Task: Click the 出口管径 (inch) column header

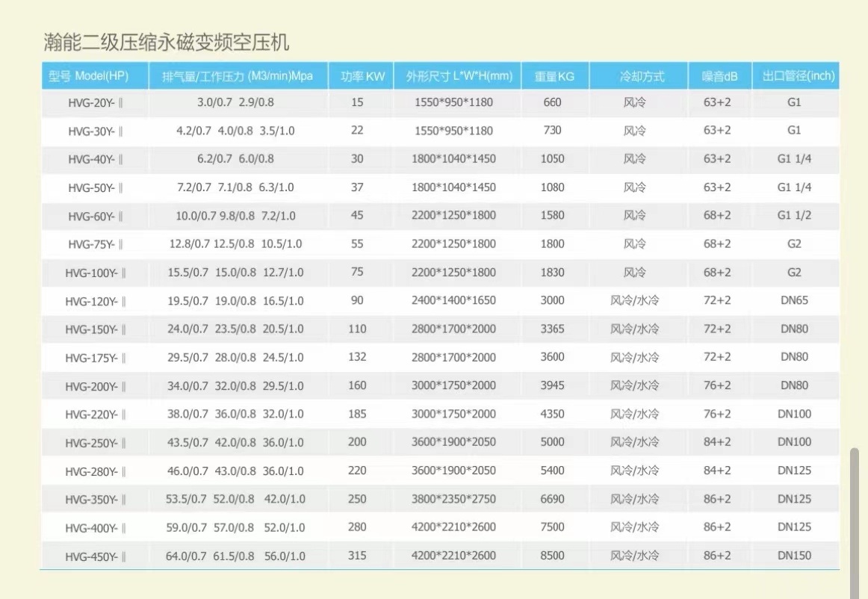Action: [798, 76]
